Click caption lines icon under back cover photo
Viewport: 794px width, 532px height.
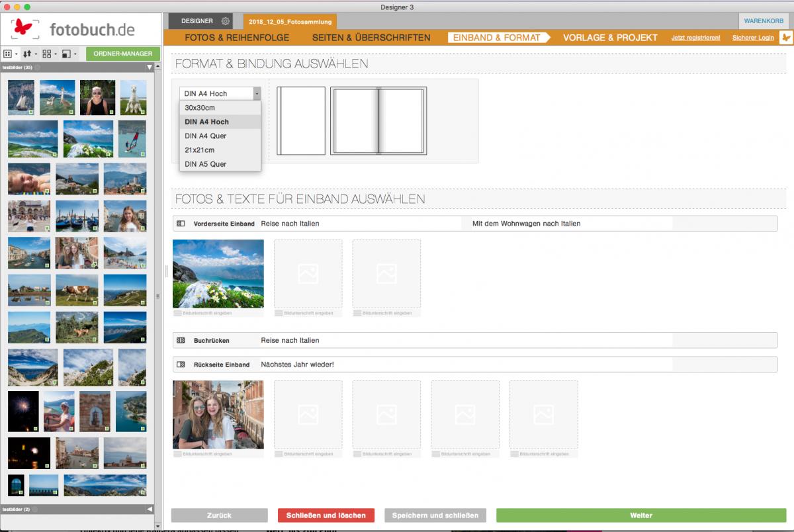pyautogui.click(x=177, y=454)
